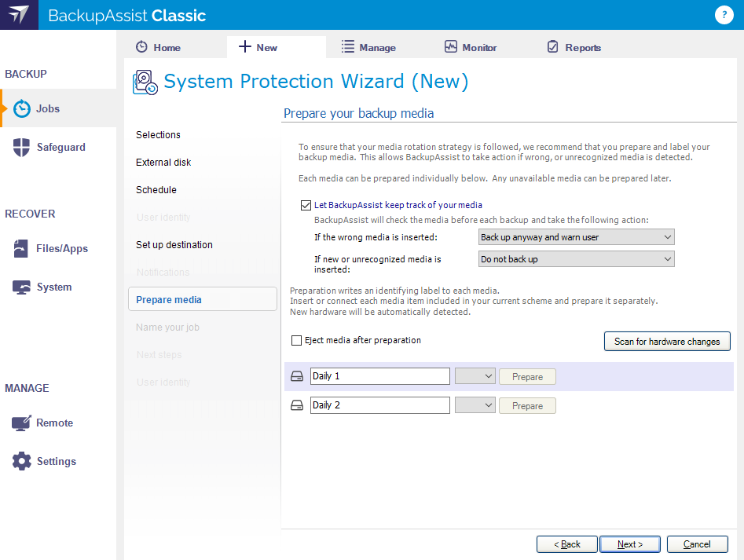Click the Daily 2 media label field
Image resolution: width=744 pixels, height=560 pixels.
pos(380,405)
